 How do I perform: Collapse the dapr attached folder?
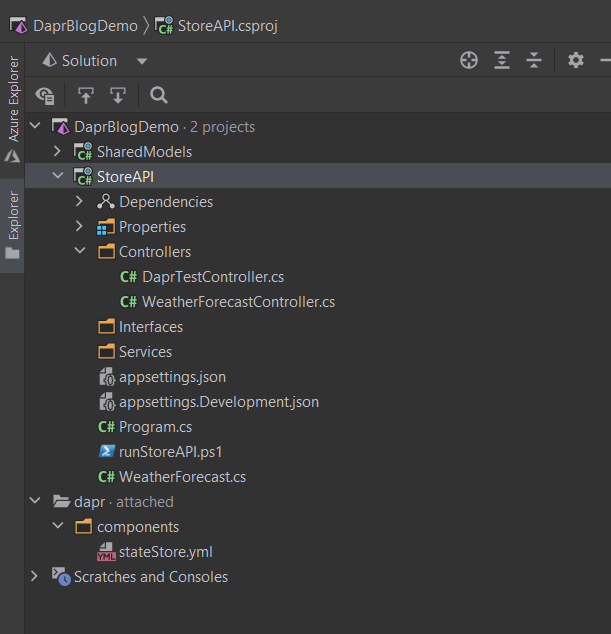pos(36,501)
